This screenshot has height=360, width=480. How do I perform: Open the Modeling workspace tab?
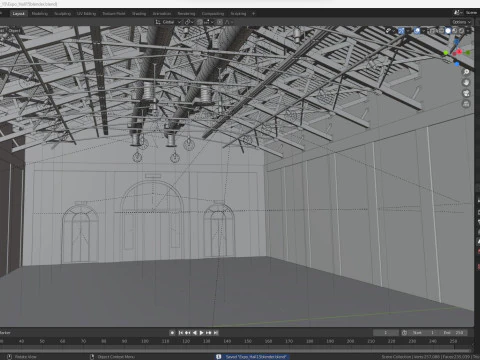(40, 14)
